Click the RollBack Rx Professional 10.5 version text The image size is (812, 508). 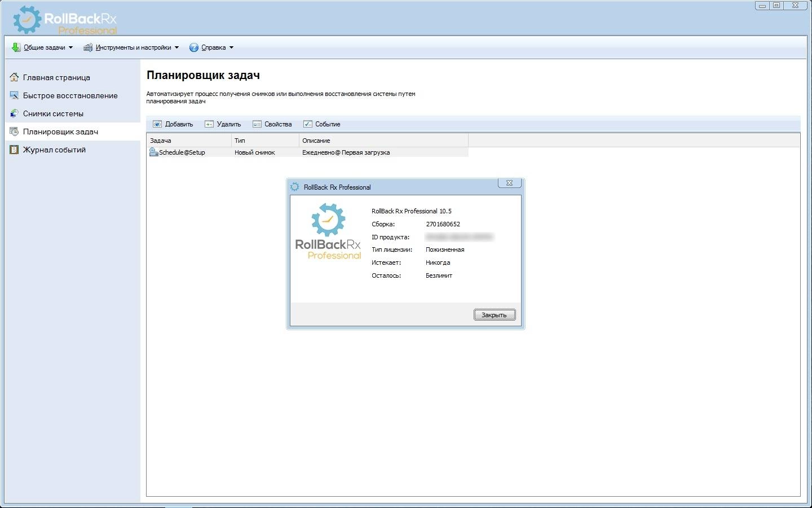[412, 211]
